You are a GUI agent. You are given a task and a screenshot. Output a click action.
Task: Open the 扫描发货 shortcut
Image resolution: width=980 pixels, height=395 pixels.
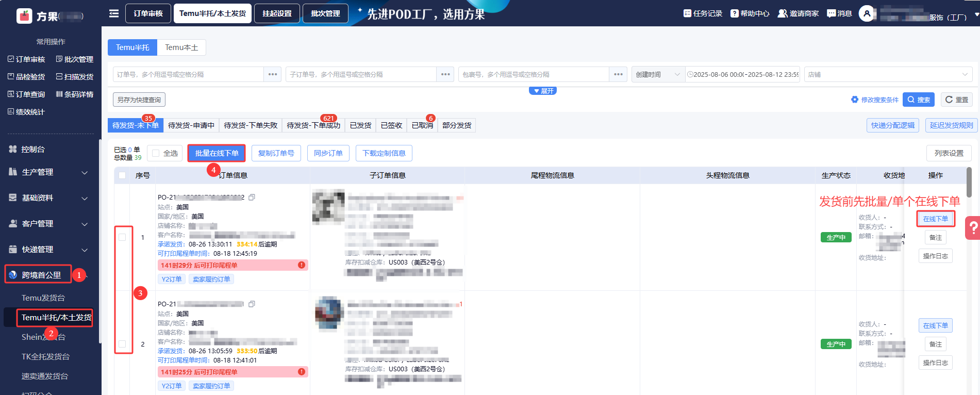click(x=75, y=77)
